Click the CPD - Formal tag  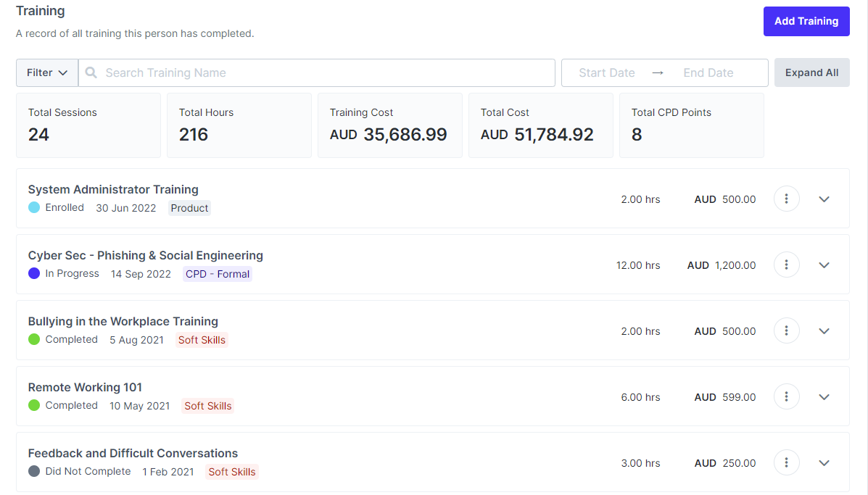217,274
